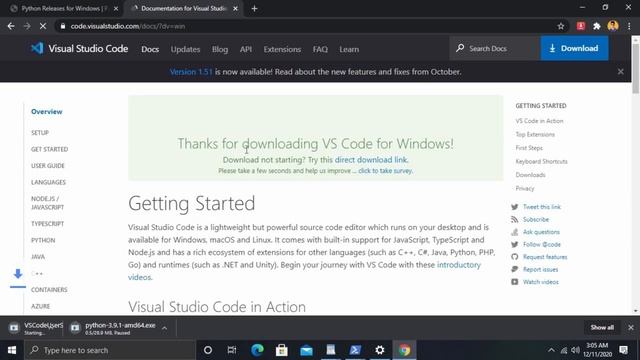The width and height of the screenshot is (640, 360).
Task: Open the VSCodeUserSetup download item
Action: (36, 328)
